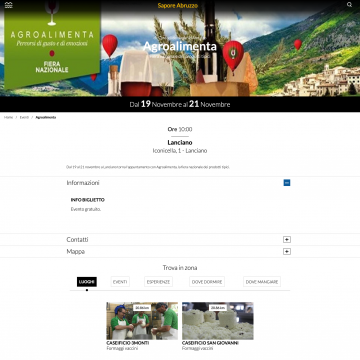
Task: Open the Caseificio 3Monti photo
Action: click(142, 321)
